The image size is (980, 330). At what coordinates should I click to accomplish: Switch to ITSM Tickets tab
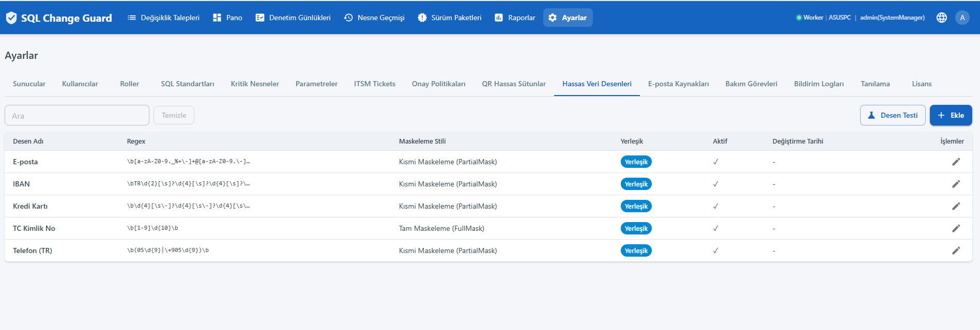(x=375, y=84)
